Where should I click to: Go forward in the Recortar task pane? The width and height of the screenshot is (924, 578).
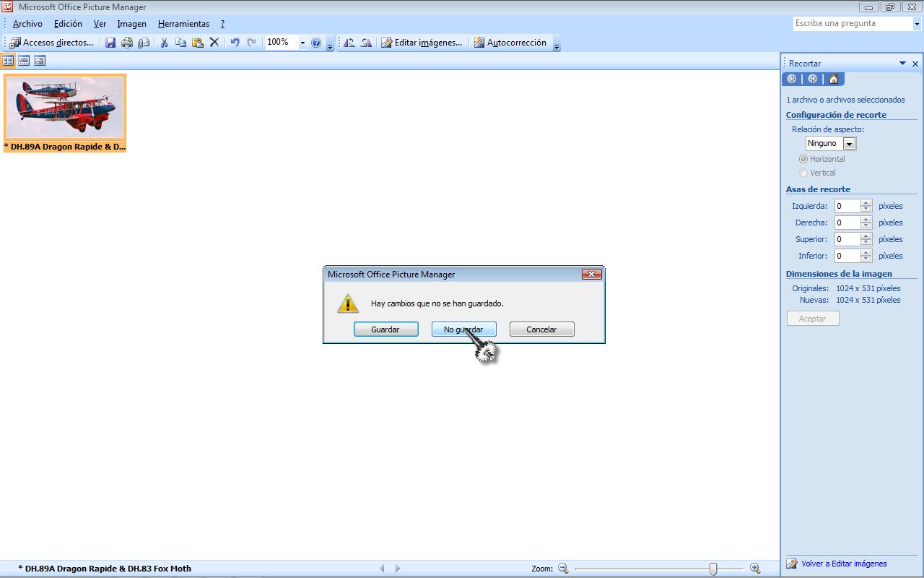click(x=813, y=79)
